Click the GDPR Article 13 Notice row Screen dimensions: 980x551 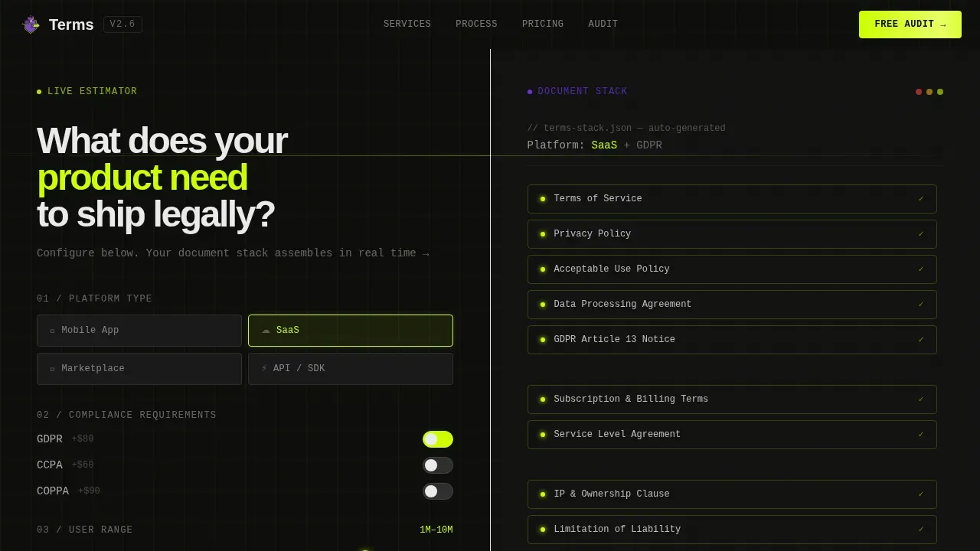click(x=732, y=340)
